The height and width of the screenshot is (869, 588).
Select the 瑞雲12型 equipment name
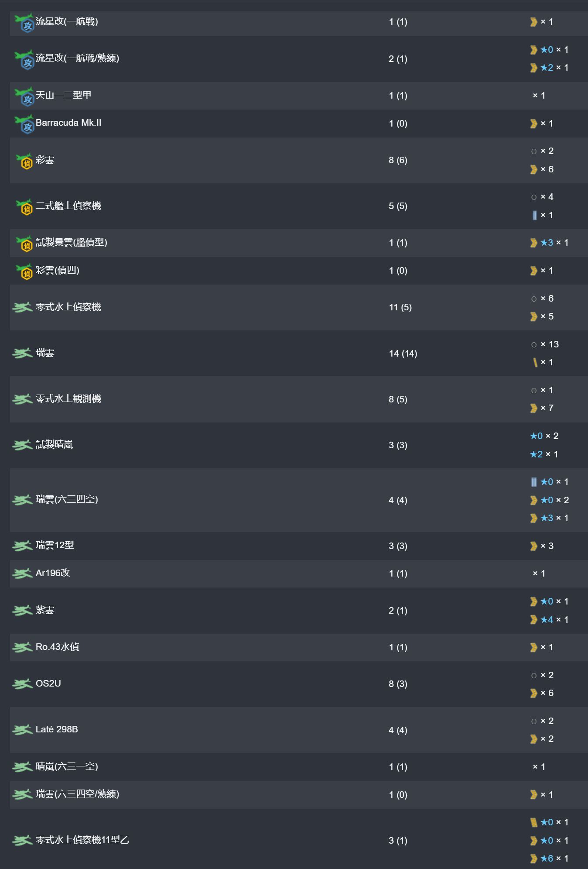pos(55,545)
